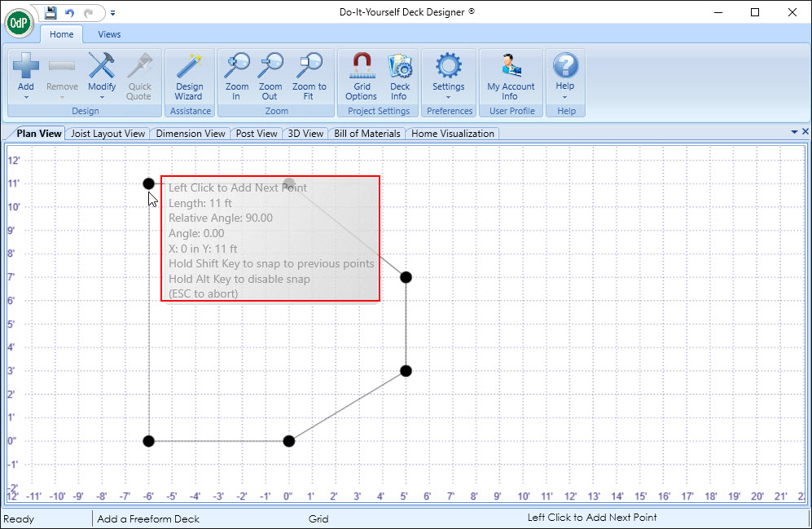Open Quick Quote tool

139,77
